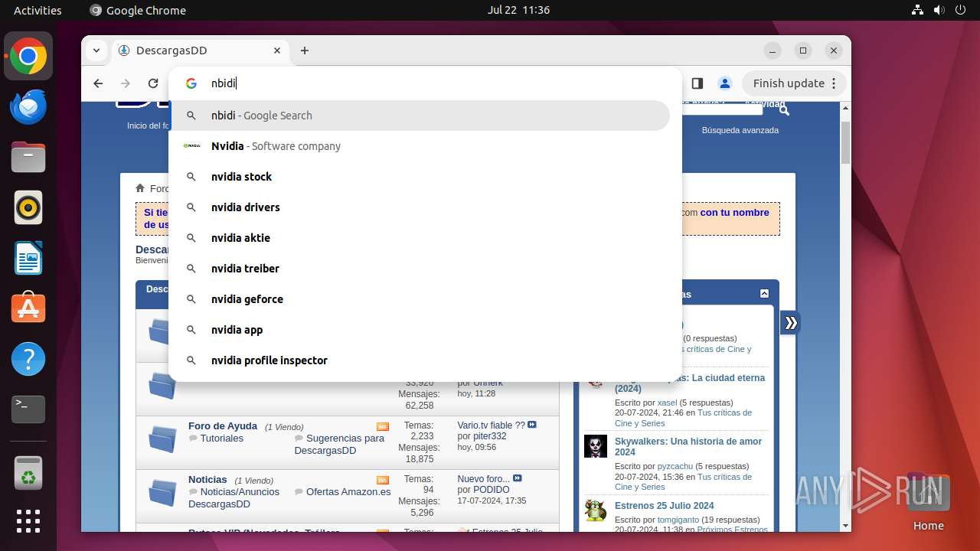Select the Nvidia Software company suggestion
Image resolution: width=980 pixels, height=551 pixels.
click(420, 146)
